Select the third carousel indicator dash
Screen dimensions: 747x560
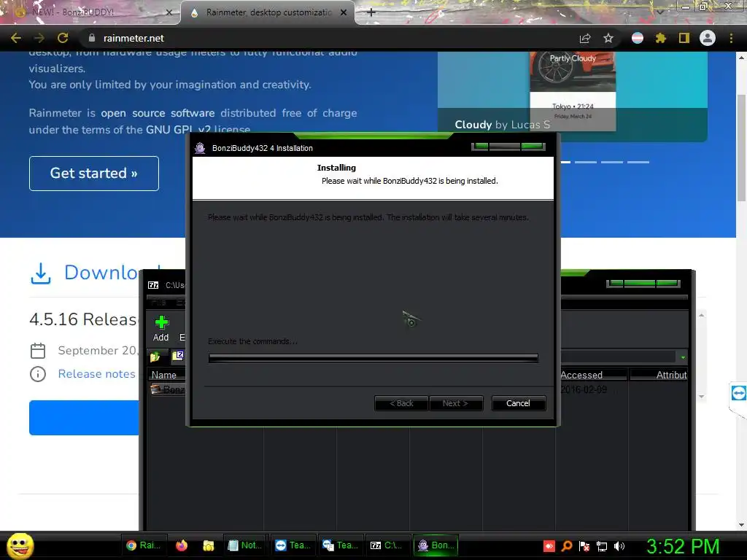point(612,162)
